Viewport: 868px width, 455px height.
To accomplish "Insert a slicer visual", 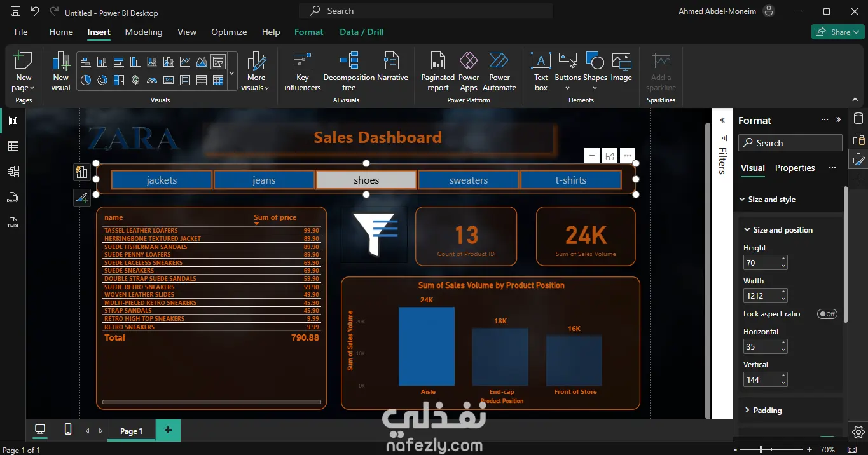I will coord(218,62).
